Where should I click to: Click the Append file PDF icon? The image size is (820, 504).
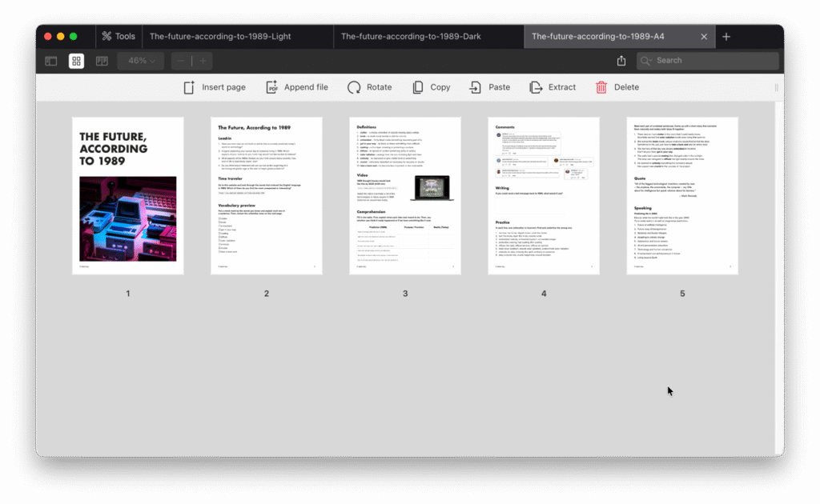pyautogui.click(x=272, y=87)
